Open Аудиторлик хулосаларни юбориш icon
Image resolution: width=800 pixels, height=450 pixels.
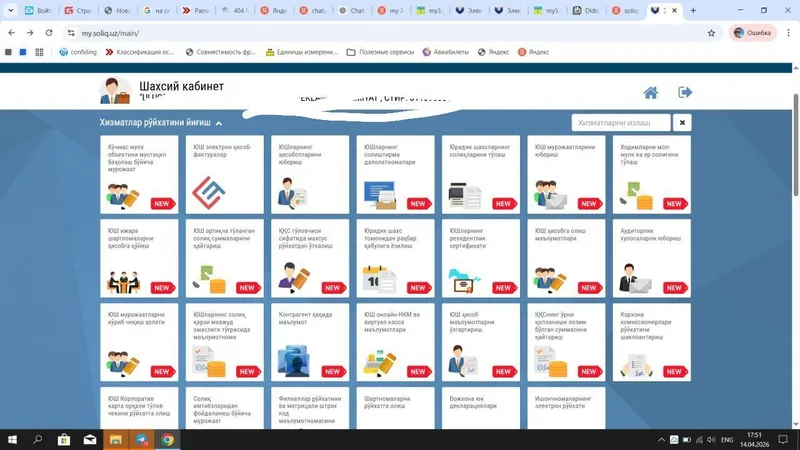pyautogui.click(x=635, y=278)
